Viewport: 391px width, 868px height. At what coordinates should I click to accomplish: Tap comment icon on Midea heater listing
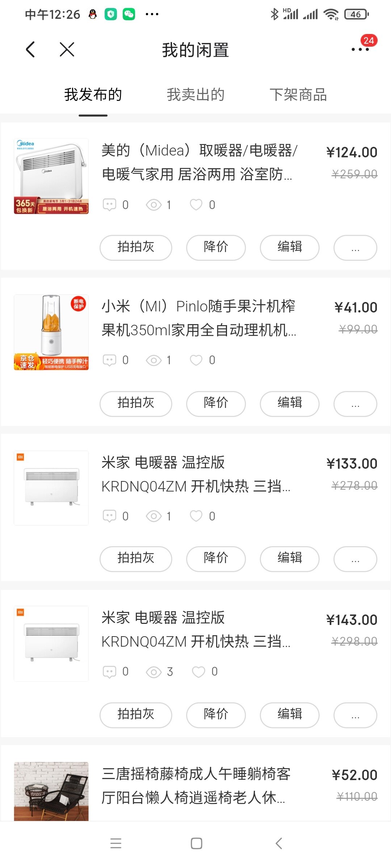pyautogui.click(x=109, y=205)
